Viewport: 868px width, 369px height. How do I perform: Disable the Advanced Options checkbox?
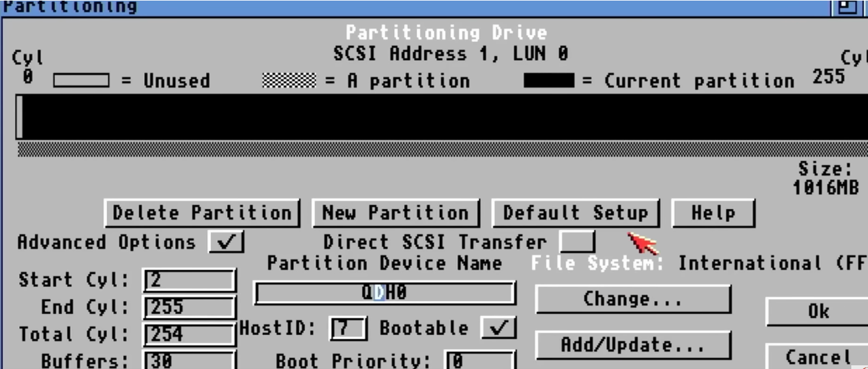pos(226,242)
